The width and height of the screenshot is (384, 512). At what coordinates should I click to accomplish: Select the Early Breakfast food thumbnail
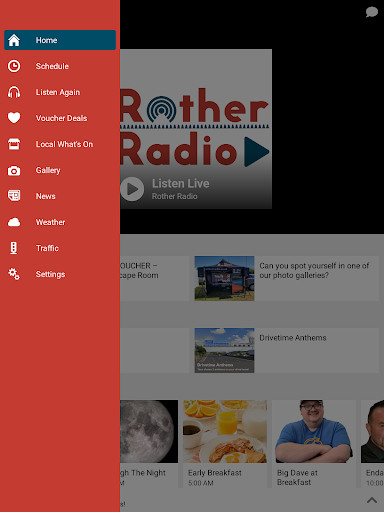pyautogui.click(x=225, y=431)
